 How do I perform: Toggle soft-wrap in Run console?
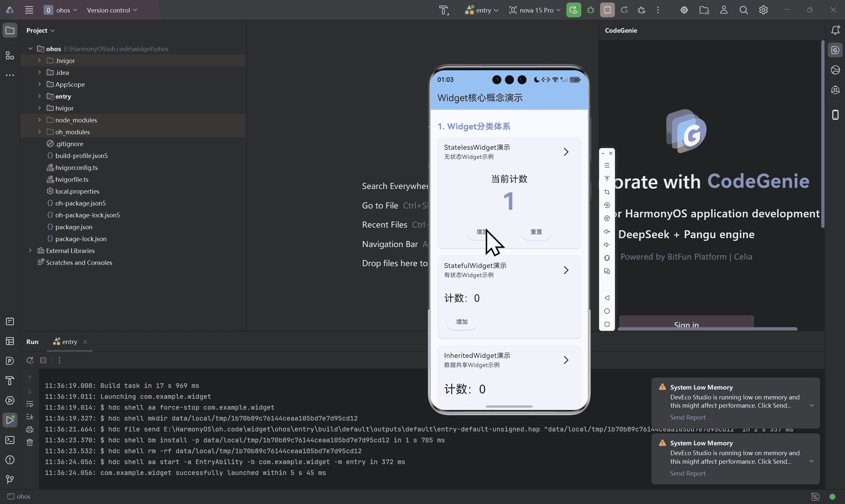[30, 404]
